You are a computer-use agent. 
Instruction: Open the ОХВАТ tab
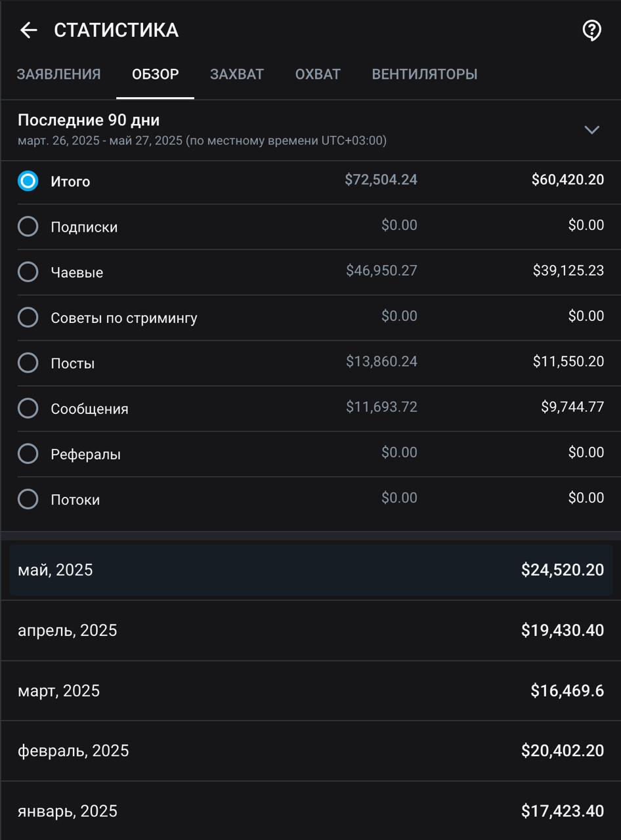pyautogui.click(x=318, y=74)
